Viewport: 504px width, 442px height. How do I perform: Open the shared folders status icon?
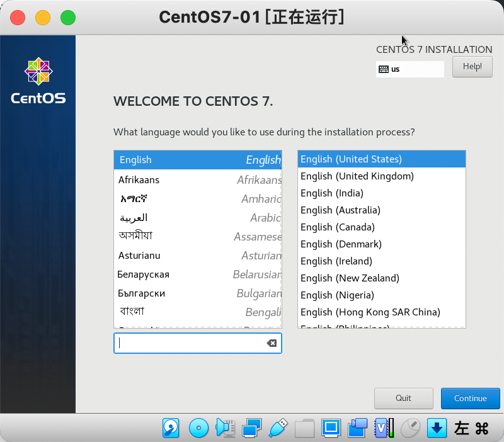point(305,428)
